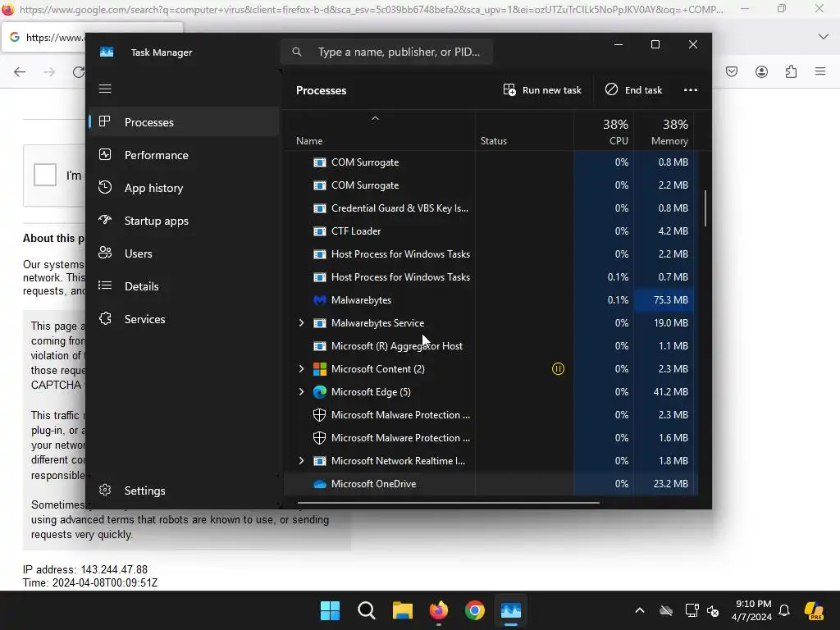Image resolution: width=840 pixels, height=630 pixels.
Task: Switch to Firefox on the taskbar
Action: [439, 610]
